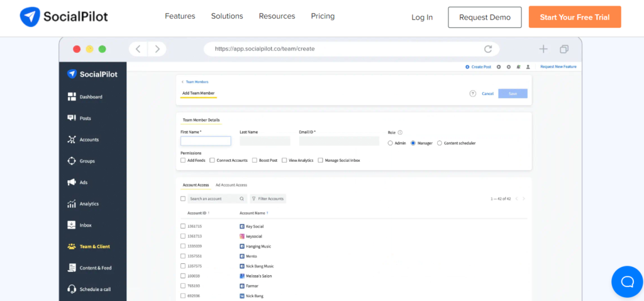Select the Manager role
644x301 pixels.
click(x=413, y=143)
